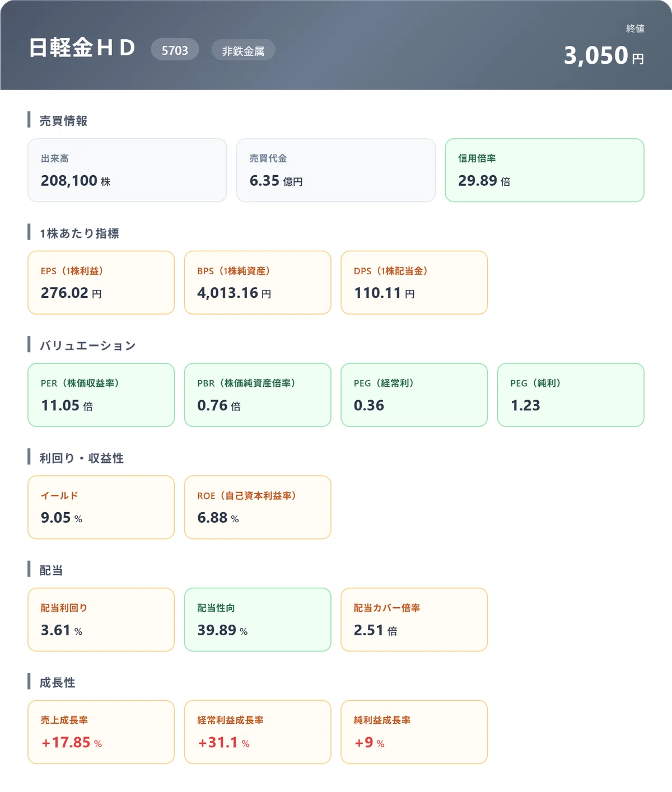Image resolution: width=672 pixels, height=792 pixels.
Task: Click the 配当 section heading
Action: (x=51, y=570)
